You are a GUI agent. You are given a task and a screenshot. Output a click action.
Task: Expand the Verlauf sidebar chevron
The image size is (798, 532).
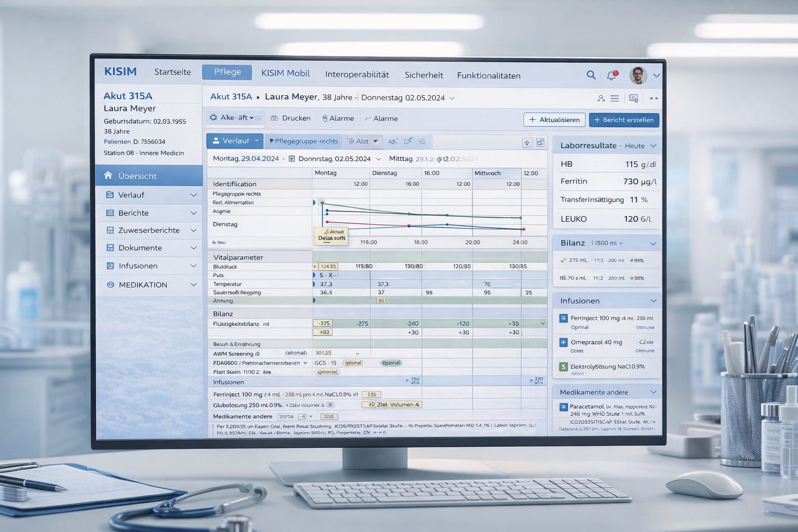click(193, 195)
